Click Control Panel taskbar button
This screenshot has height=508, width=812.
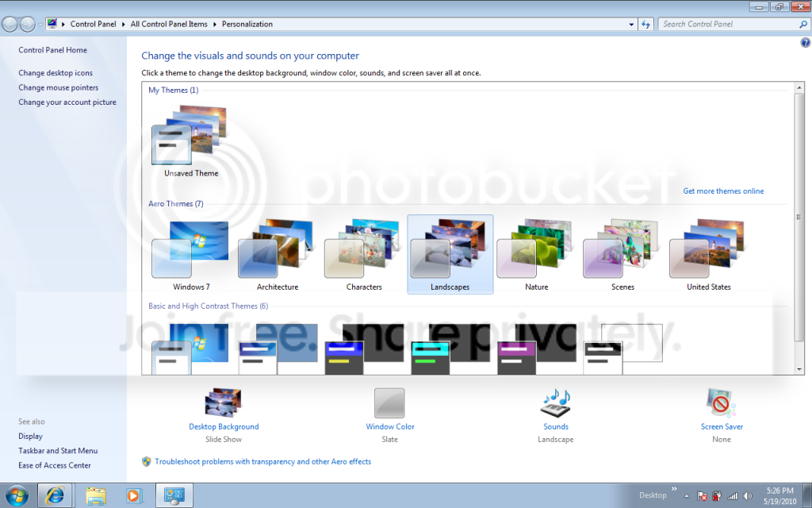coord(174,495)
